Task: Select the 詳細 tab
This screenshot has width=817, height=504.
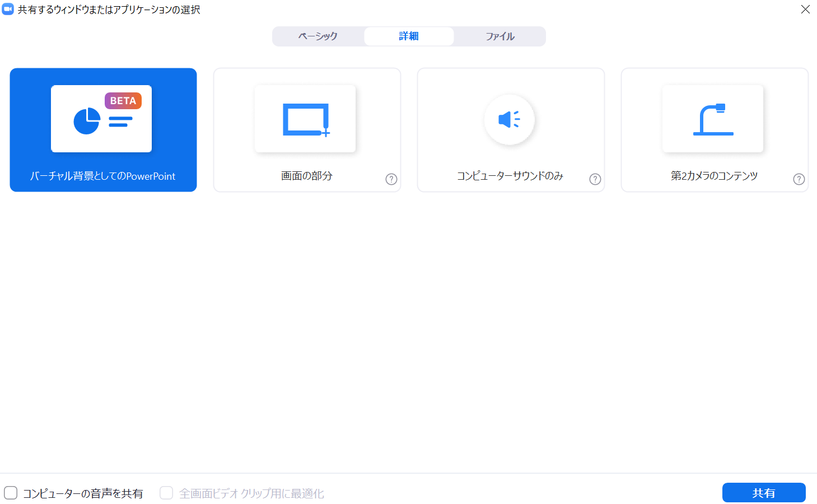Action: point(408,36)
